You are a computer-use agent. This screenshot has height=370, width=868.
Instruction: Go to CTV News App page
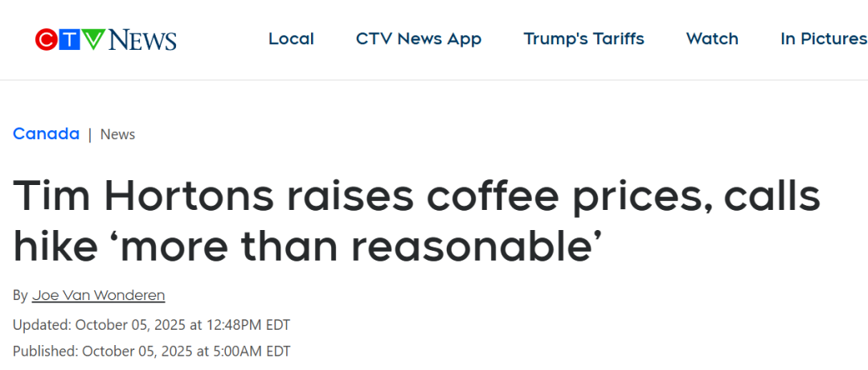point(419,39)
